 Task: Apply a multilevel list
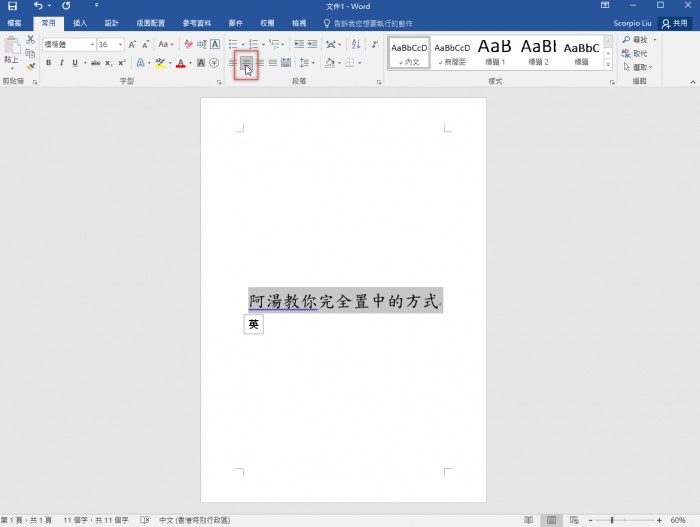pyautogui.click(x=274, y=44)
